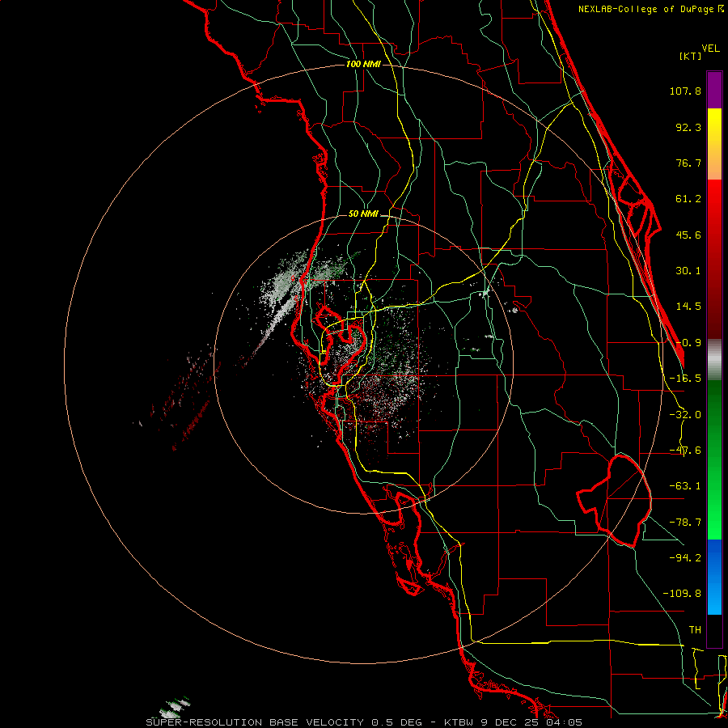728x728 pixels.
Task: Click the gray segment of the color bar
Action: [714, 360]
